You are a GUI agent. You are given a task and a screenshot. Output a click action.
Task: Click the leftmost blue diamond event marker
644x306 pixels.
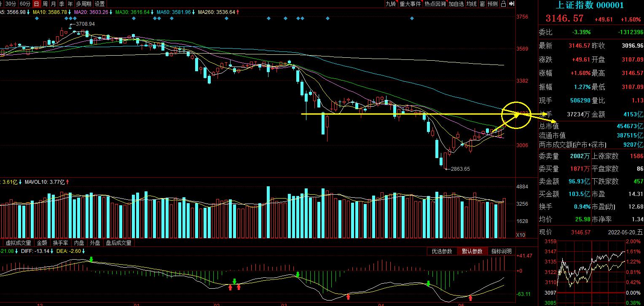37,18
